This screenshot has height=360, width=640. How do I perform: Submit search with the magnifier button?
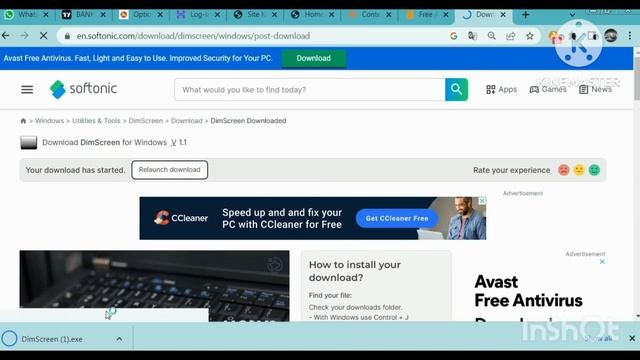pyautogui.click(x=456, y=89)
